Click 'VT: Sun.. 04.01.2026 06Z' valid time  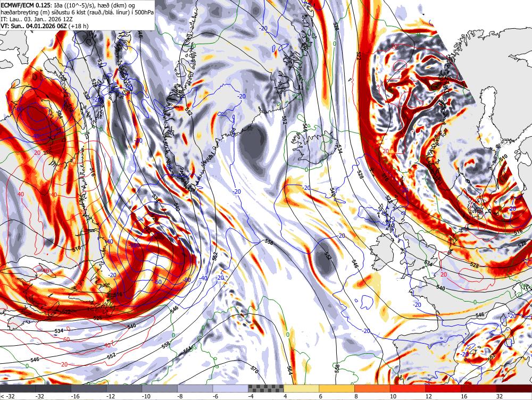click(x=34, y=26)
